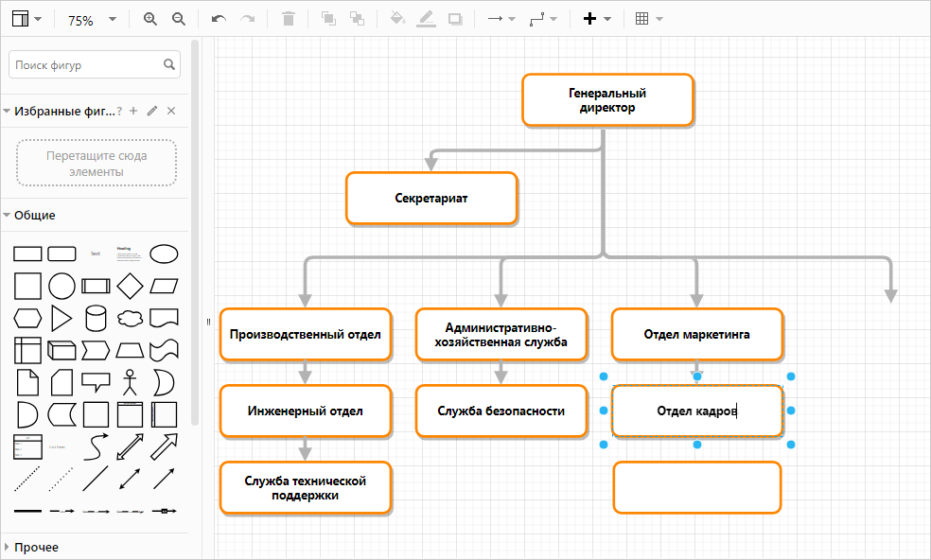This screenshot has height=560, width=931.
Task: Select the actor stick figure shape
Action: click(130, 382)
